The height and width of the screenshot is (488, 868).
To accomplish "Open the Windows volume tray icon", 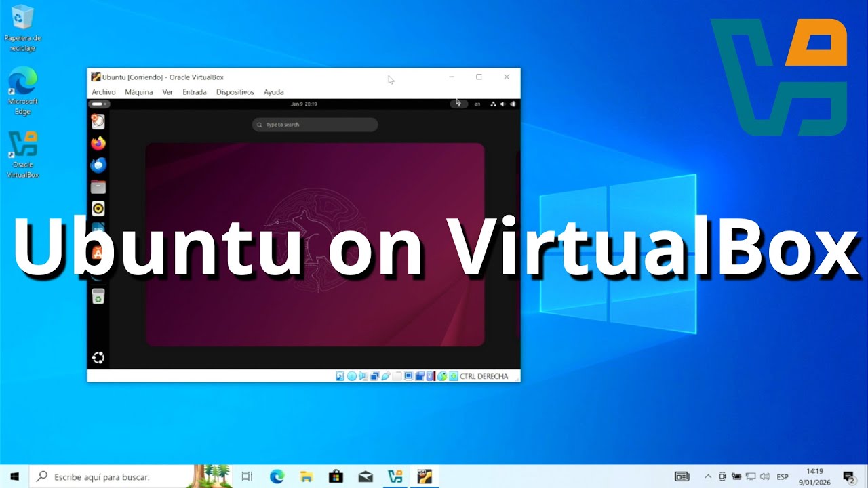I will click(765, 476).
